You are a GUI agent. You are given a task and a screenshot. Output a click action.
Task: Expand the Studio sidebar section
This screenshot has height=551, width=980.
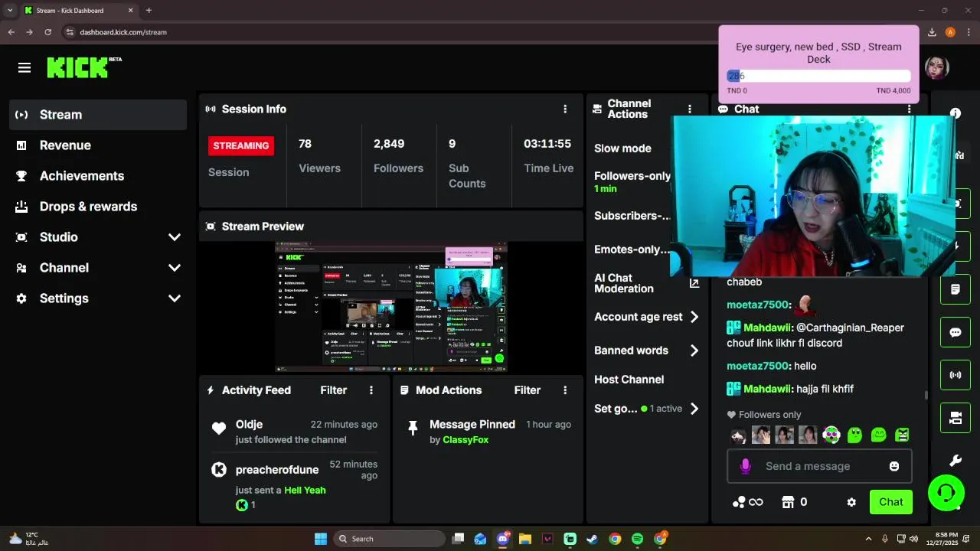[175, 237]
